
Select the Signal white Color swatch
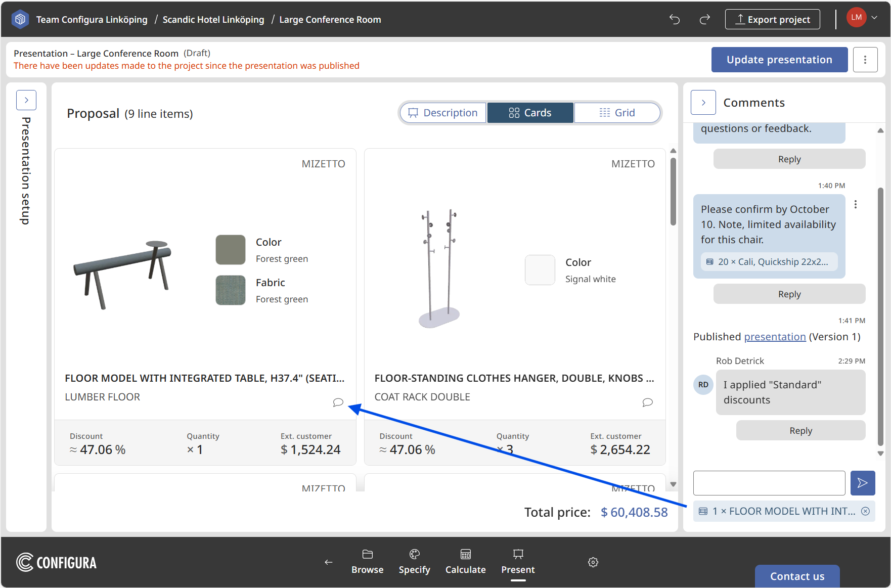[540, 270]
